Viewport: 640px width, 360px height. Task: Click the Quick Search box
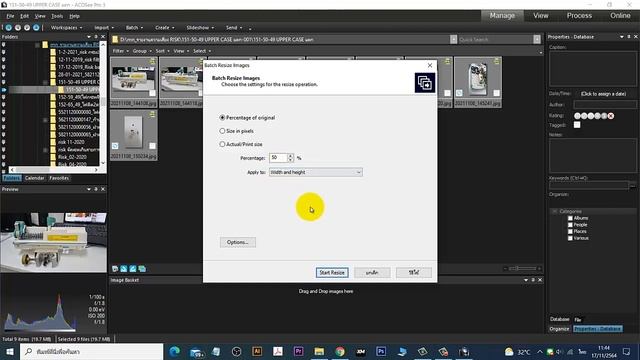coord(496,40)
